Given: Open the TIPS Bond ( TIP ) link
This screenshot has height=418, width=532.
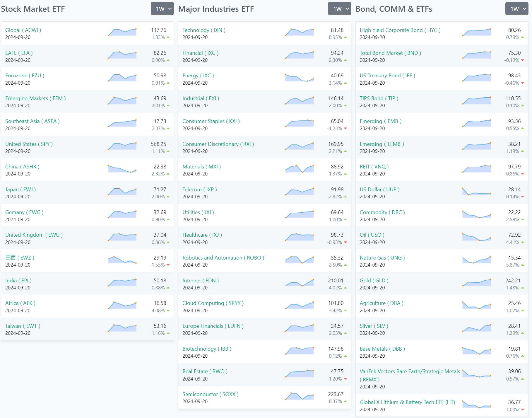Looking at the screenshot, I should (x=379, y=98).
